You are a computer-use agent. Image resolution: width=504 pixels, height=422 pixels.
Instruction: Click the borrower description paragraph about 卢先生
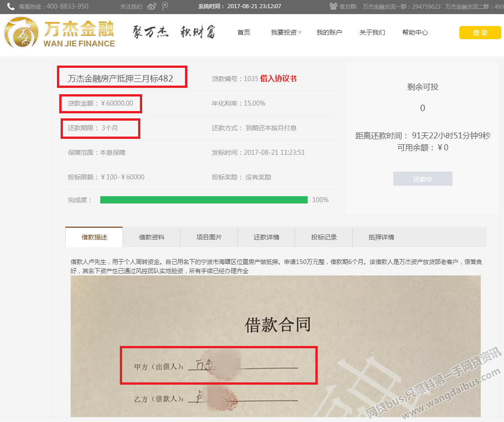276,266
